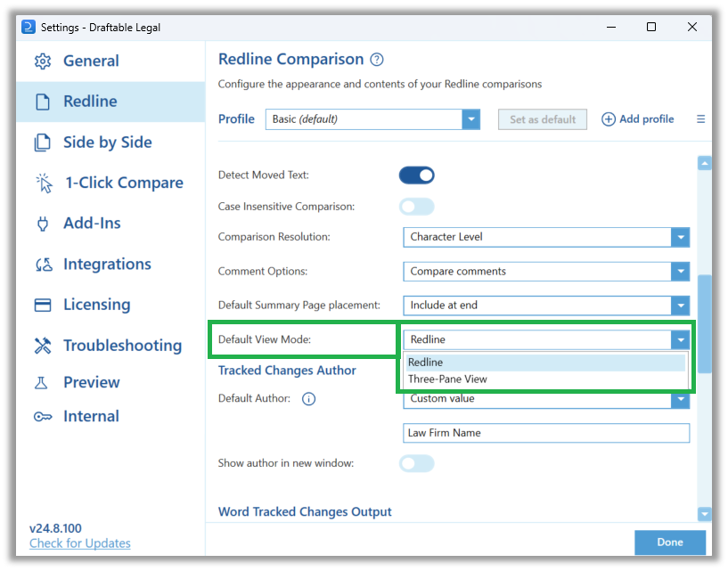Open Preview using the flask icon
Viewport: 728px width, 571px height.
click(42, 381)
